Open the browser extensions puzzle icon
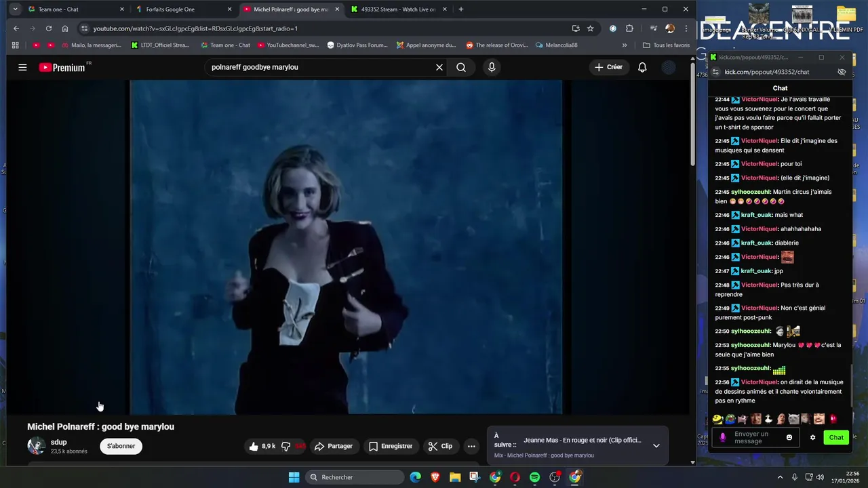Screen dimensions: 868x488 pyautogui.click(x=629, y=28)
